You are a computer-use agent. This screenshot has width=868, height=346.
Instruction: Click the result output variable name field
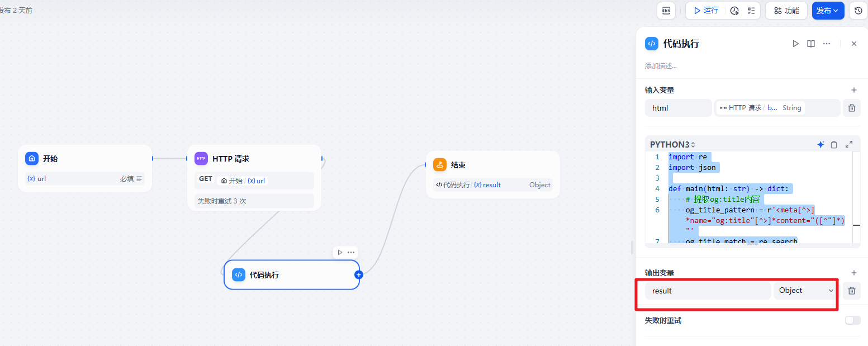707,291
